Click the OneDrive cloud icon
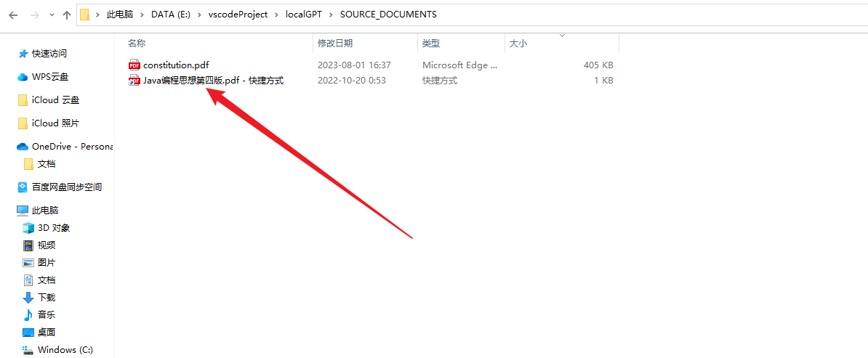Image resolution: width=868 pixels, height=358 pixels. (23, 147)
